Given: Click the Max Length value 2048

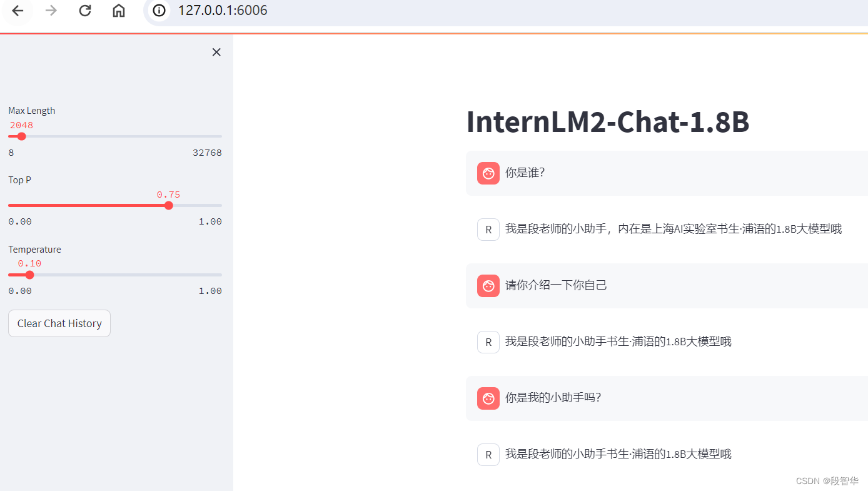Looking at the screenshot, I should 21,125.
